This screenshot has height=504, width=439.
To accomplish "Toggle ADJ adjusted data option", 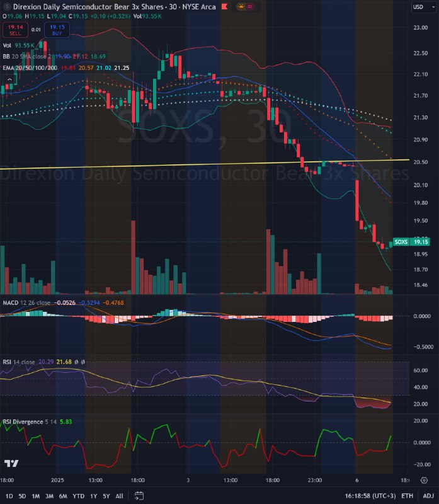I will click(x=428, y=496).
